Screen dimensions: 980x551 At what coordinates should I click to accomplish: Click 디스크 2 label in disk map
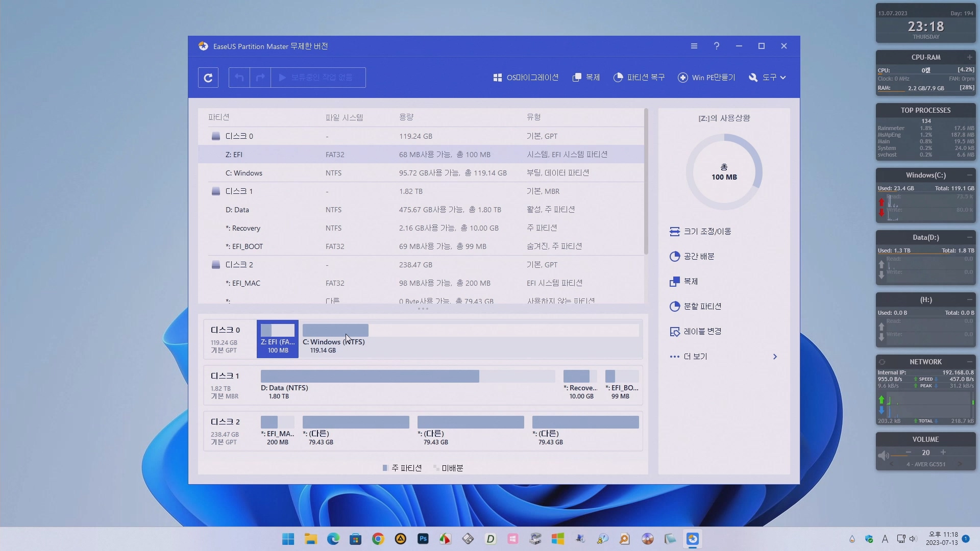pyautogui.click(x=225, y=422)
